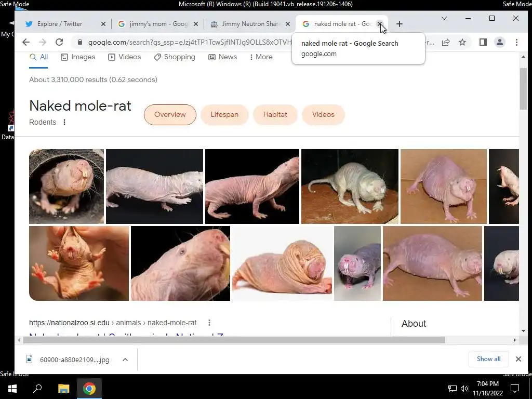Click the vertical scrollbar thumb

(523, 88)
